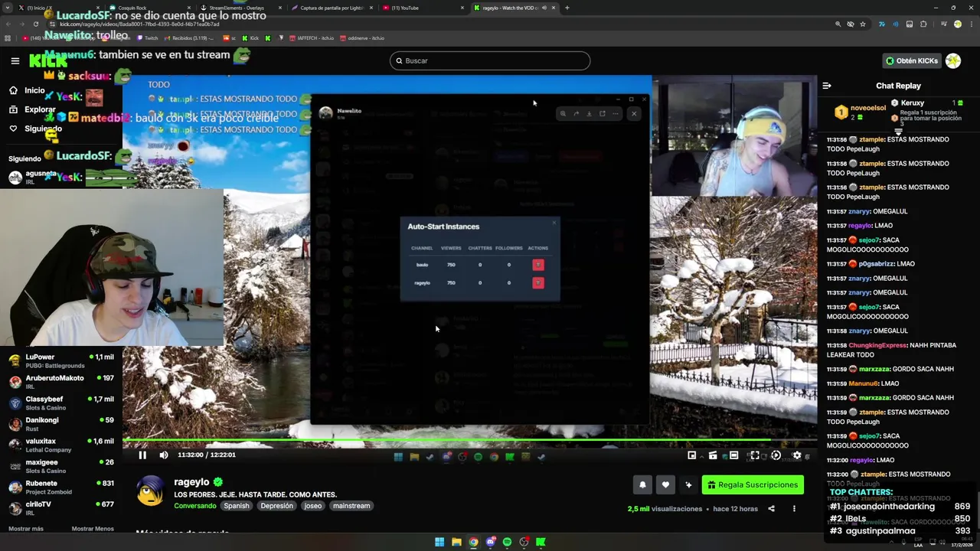This screenshot has width=980, height=551.
Task: Open the user profile avatar menu
Action: coord(953,60)
